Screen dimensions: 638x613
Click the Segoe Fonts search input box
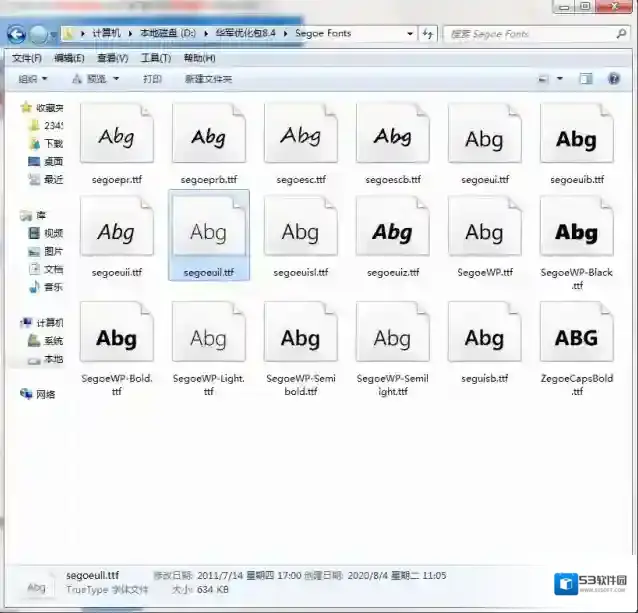525,34
